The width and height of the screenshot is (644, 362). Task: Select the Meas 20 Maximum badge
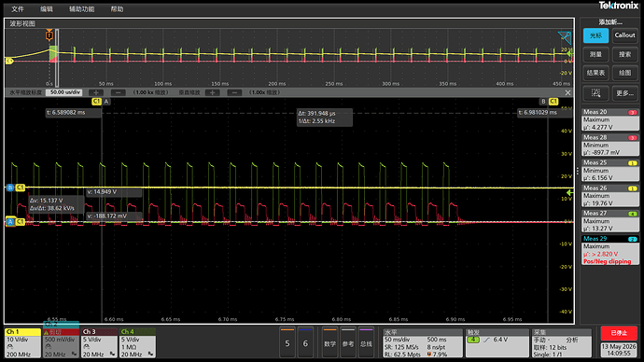pyautogui.click(x=609, y=119)
